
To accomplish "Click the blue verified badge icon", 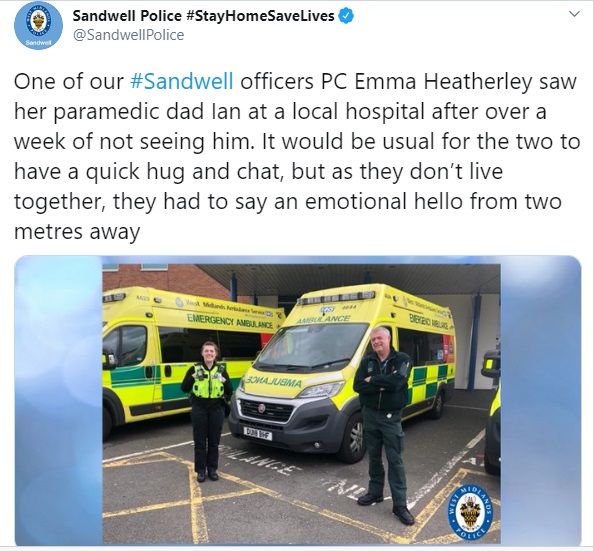I will click(x=347, y=16).
